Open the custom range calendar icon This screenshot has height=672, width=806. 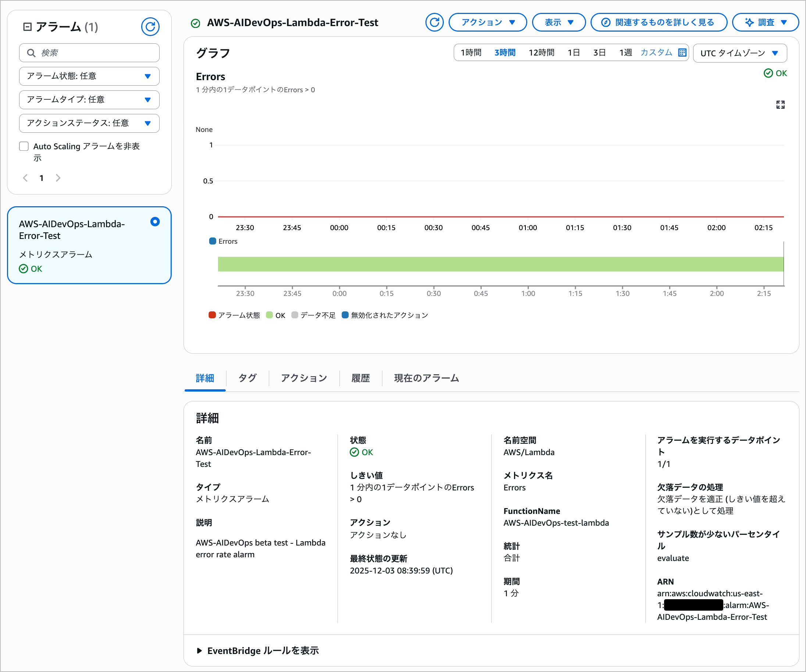click(682, 53)
